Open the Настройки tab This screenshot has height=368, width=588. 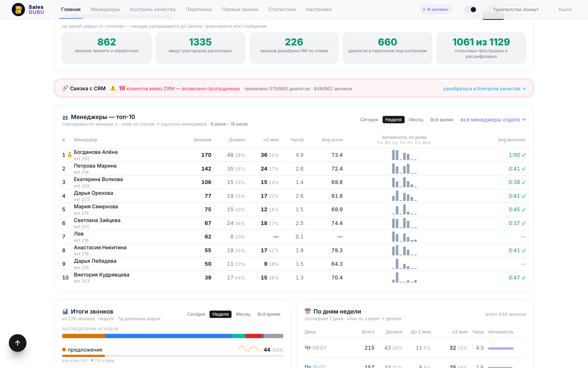[x=318, y=10]
